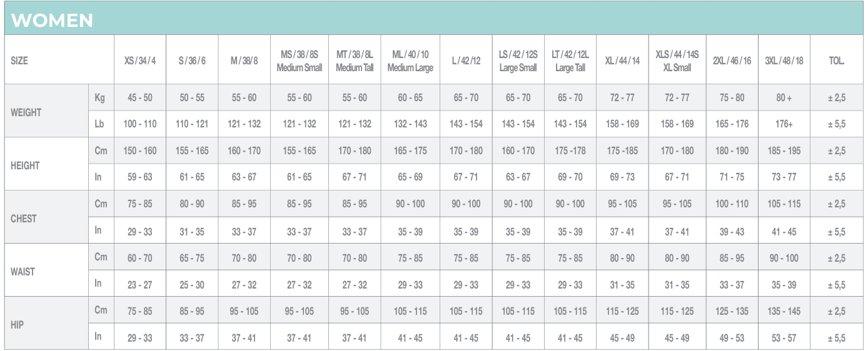
Task: Select the HEIGHT row label
Action: (x=25, y=166)
